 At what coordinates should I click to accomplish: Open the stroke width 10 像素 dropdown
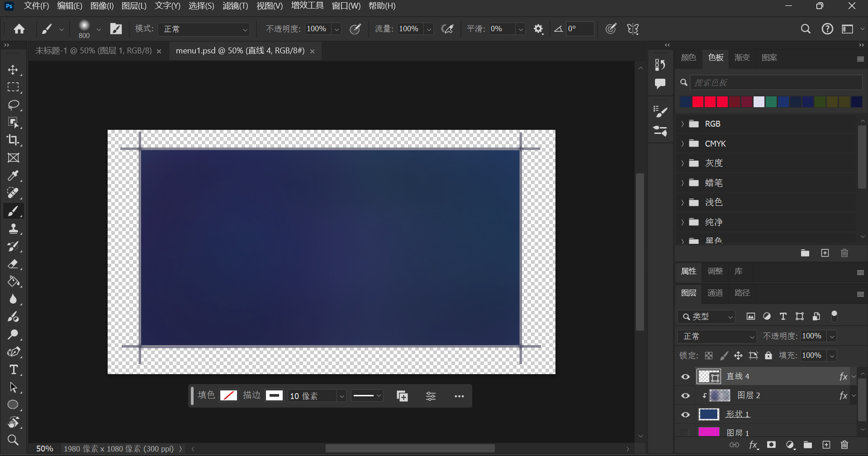[x=342, y=396]
